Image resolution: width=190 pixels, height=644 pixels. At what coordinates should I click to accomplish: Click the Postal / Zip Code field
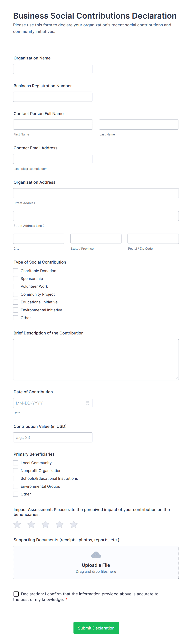coord(153,239)
